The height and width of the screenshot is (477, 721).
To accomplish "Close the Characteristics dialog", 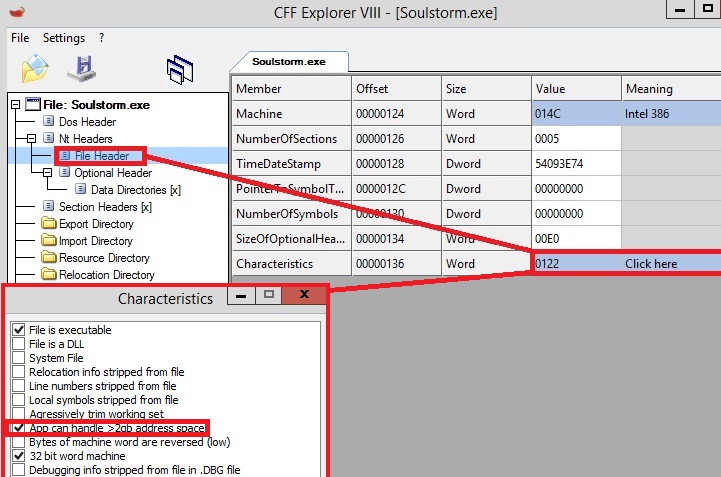I will pyautogui.click(x=304, y=295).
